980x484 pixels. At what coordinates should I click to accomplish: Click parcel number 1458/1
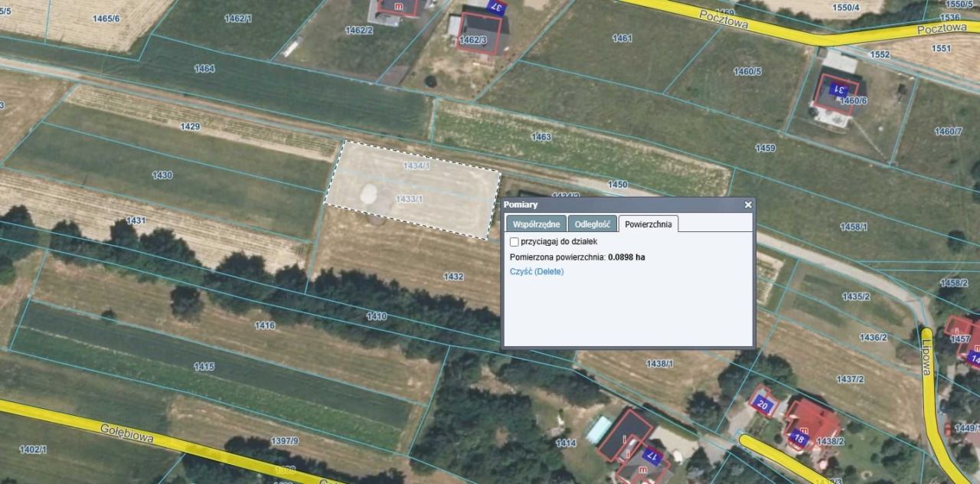pyautogui.click(x=854, y=227)
